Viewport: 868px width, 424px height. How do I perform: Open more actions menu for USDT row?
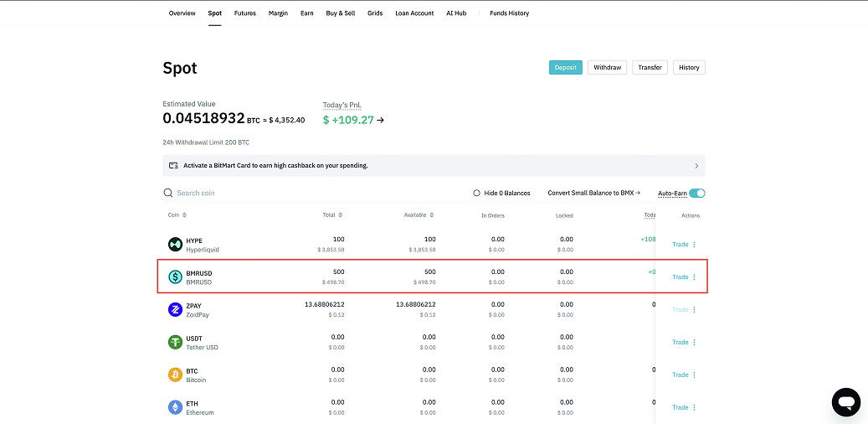coord(694,343)
